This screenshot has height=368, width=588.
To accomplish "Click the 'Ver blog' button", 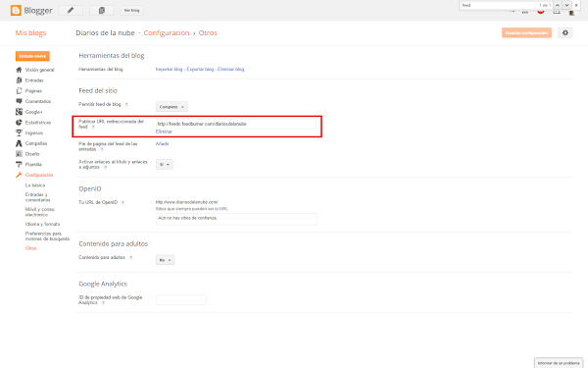I will 132,10.
